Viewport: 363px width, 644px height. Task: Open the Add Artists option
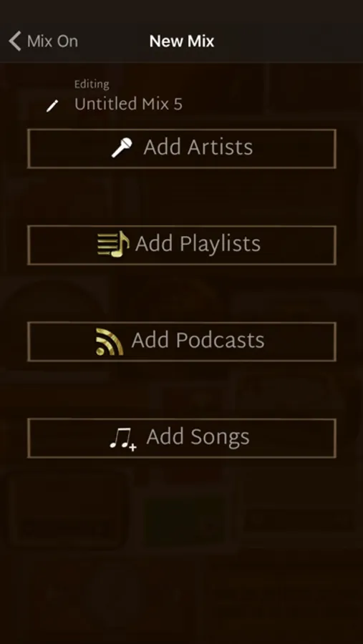coord(182,148)
